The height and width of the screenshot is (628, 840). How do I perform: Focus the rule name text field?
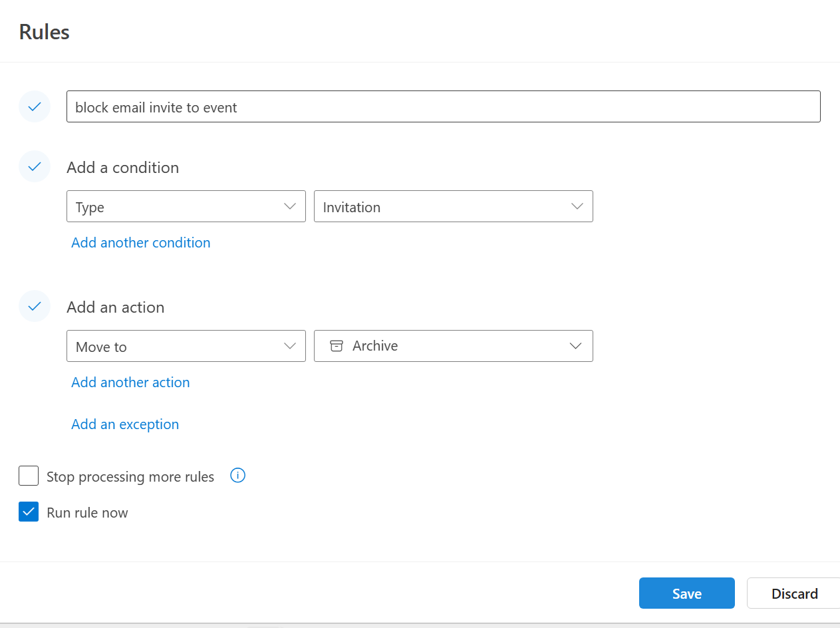pyautogui.click(x=444, y=106)
